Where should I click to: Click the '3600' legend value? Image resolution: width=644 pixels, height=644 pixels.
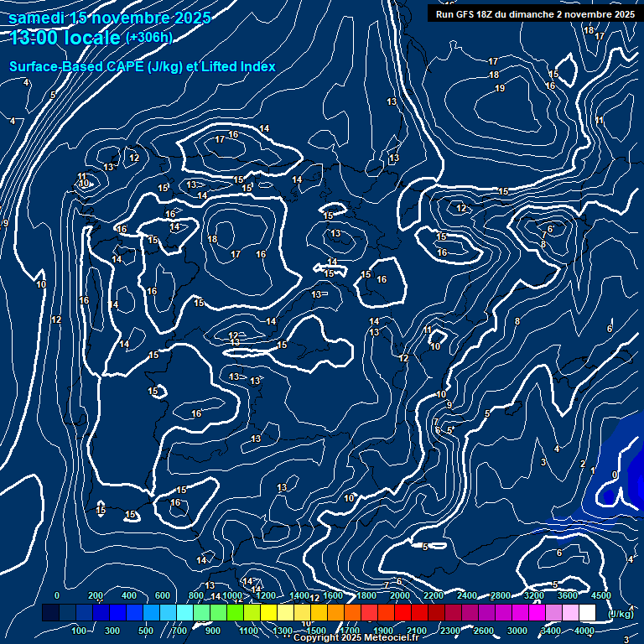(x=568, y=595)
